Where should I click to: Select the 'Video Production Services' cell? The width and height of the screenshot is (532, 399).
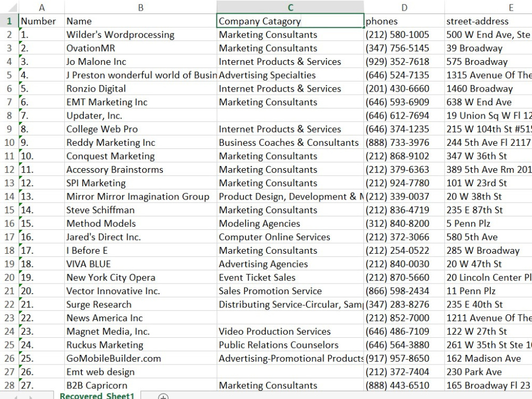(290, 331)
